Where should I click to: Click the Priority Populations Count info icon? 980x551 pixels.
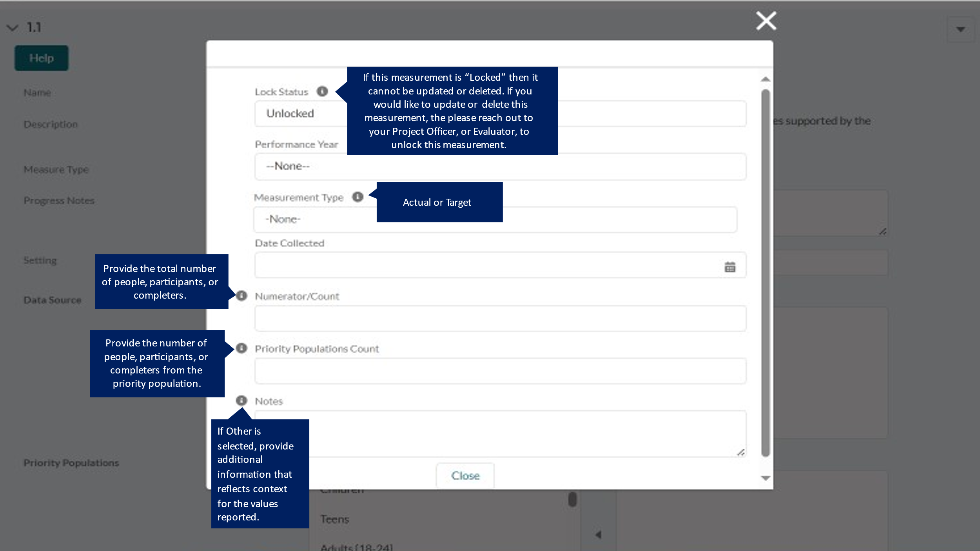241,348
